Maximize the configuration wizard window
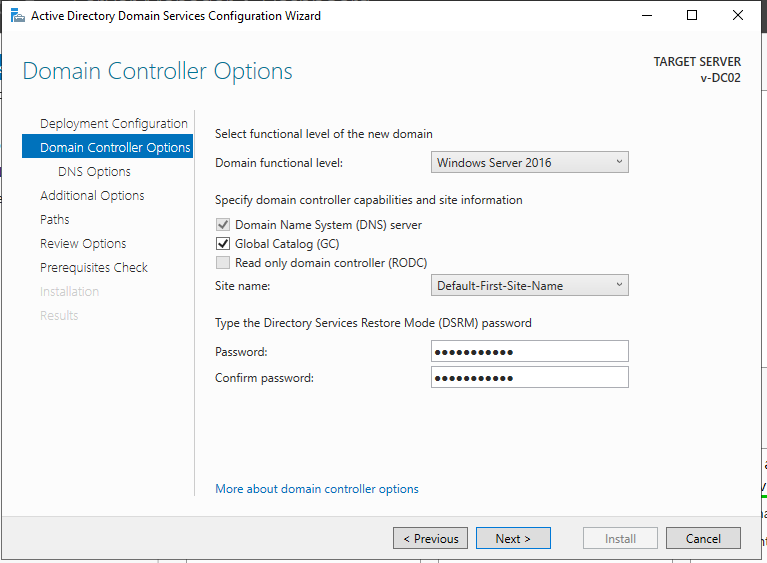 692,16
